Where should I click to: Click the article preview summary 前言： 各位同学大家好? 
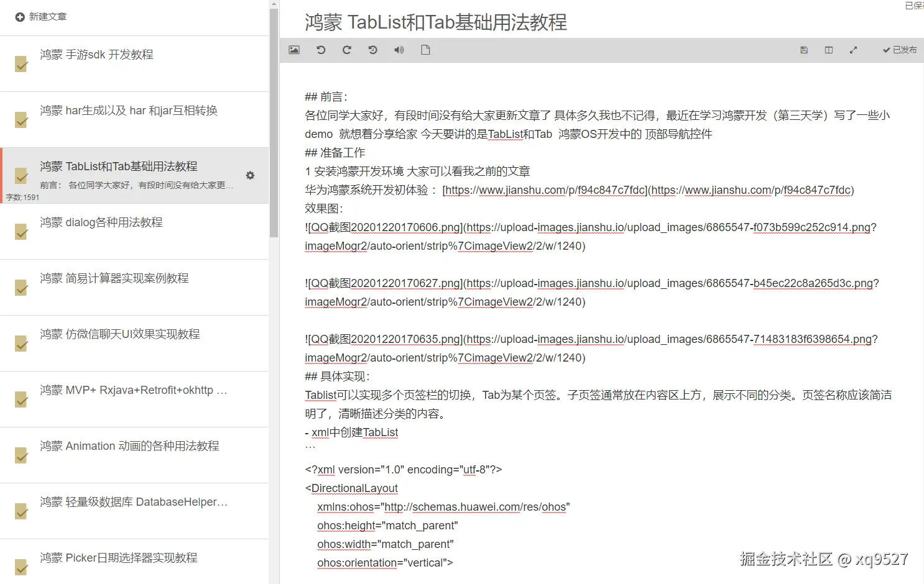click(137, 185)
